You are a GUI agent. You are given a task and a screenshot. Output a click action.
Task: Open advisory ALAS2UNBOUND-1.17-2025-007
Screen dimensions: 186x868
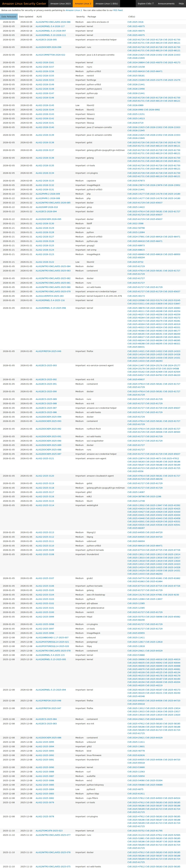click(52, 638)
